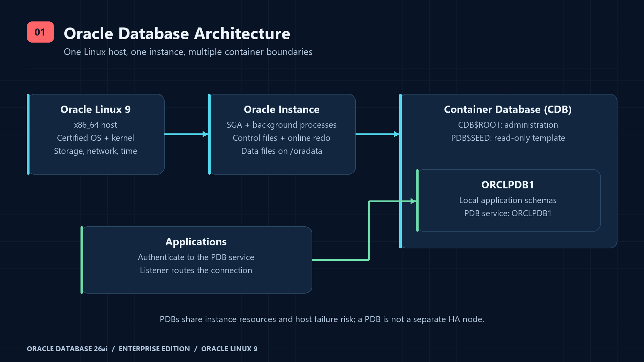Select the ORCLPDB1 box heading
644x362 pixels.
click(508, 185)
